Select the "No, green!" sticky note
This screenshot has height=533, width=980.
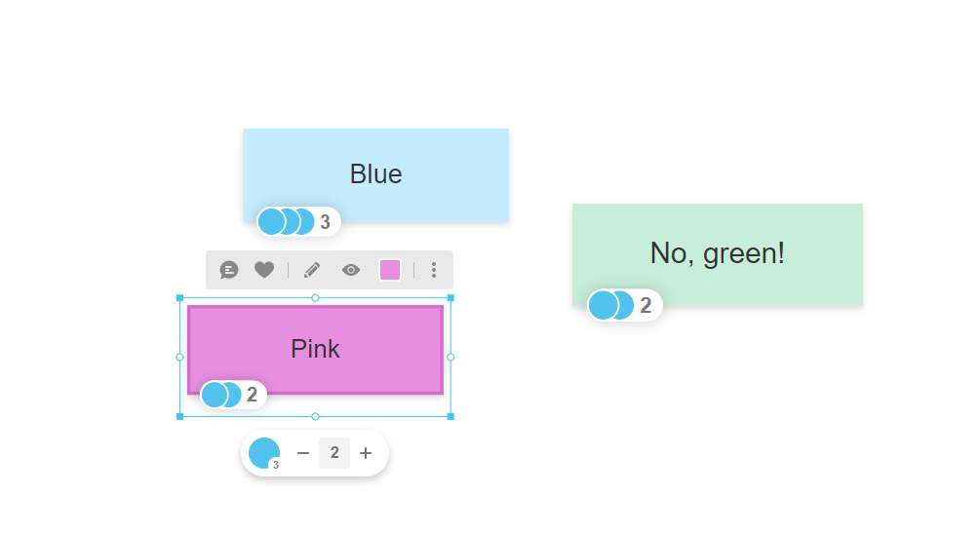pos(718,244)
